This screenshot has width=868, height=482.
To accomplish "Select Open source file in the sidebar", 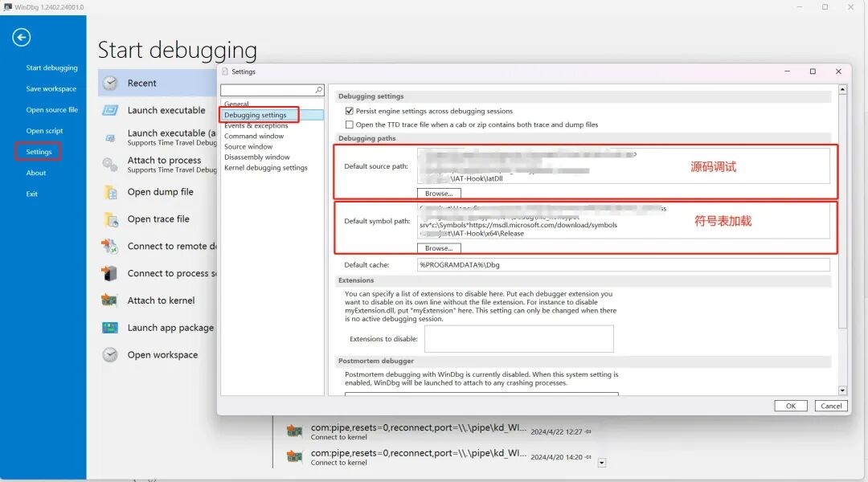I will click(x=51, y=110).
